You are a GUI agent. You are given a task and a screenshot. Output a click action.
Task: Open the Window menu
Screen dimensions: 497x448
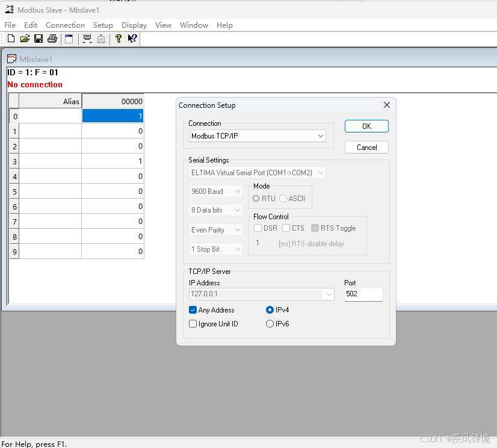click(194, 25)
